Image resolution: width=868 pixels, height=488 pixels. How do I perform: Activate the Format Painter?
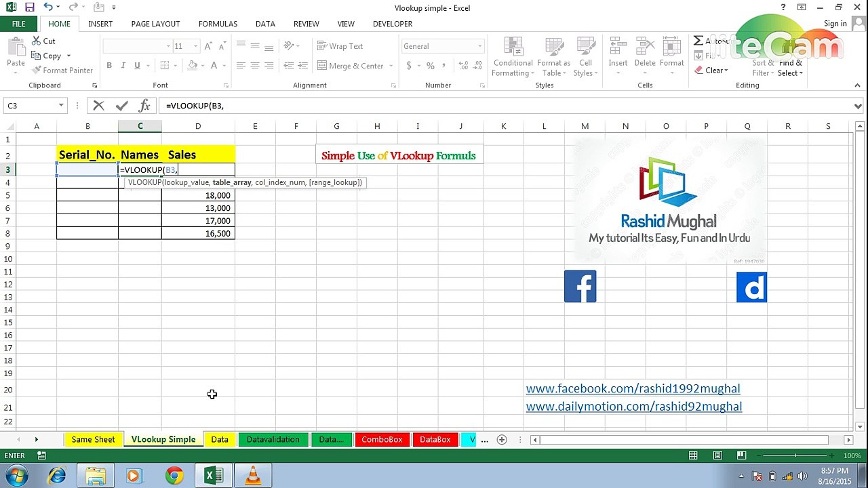pos(62,70)
